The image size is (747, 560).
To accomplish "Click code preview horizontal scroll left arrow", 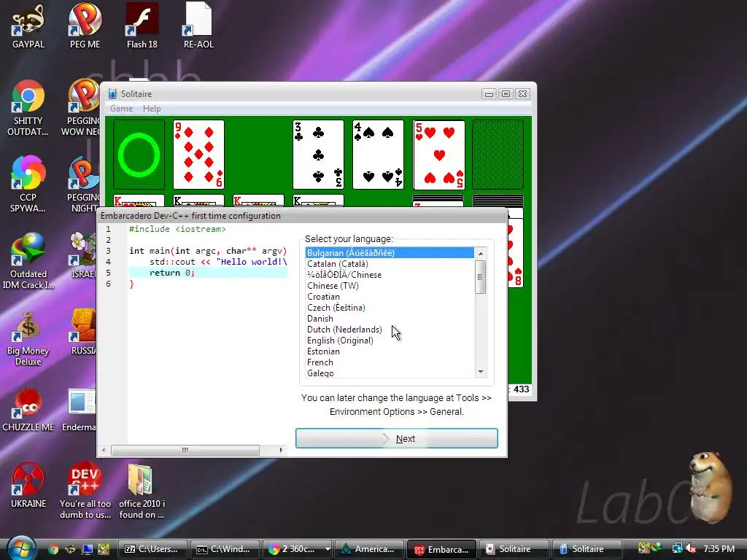I will [x=104, y=449].
